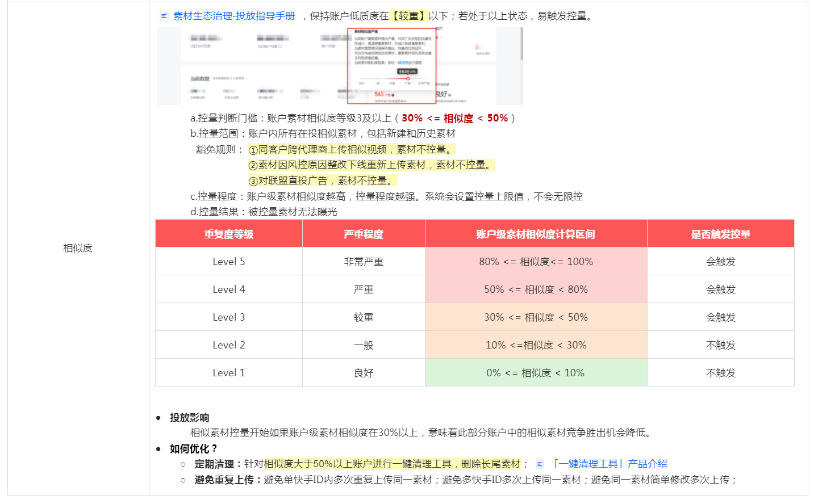Click document icon before 素材生态治理-投放指导手册 link
814x504 pixels.
[x=163, y=16]
